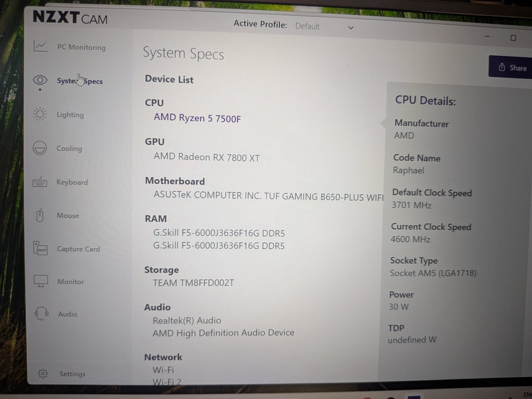Click the Mouse icon in sidebar
This screenshot has height=399, width=532.
coord(40,215)
